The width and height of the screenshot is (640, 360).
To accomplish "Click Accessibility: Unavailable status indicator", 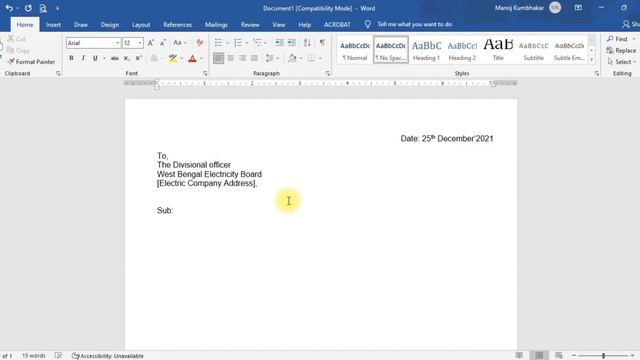I will click(107, 356).
